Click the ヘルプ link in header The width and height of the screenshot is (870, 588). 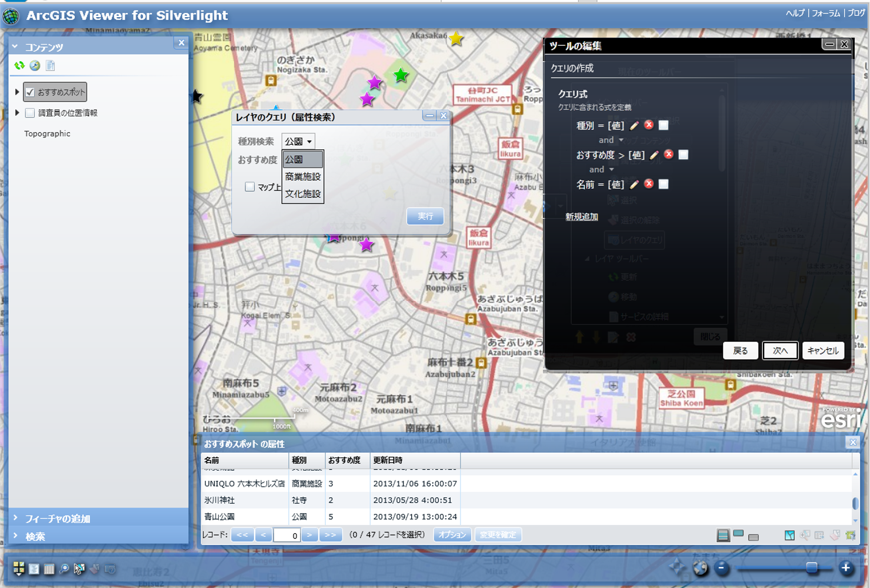pyautogui.click(x=795, y=13)
